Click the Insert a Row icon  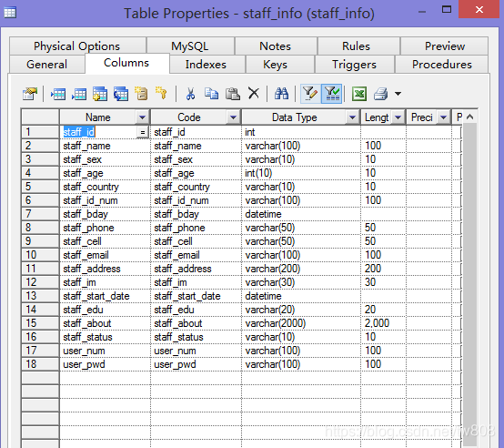click(58, 94)
